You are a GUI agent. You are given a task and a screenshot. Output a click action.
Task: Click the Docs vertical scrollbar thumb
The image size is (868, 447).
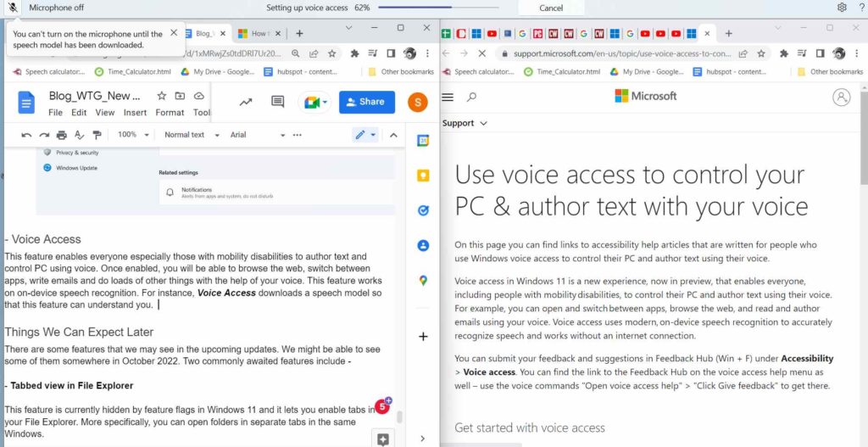[x=400, y=417]
